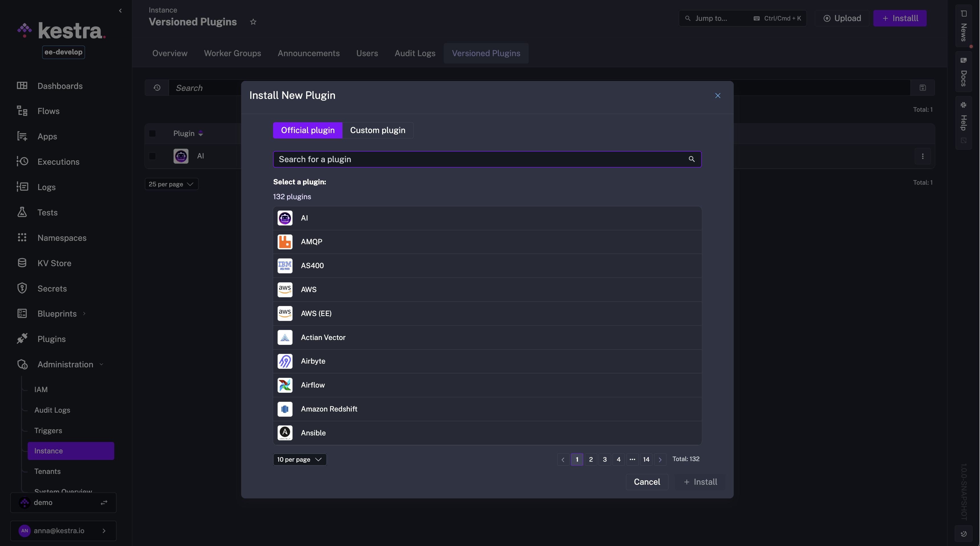Open the Audit Logs tab
980x546 pixels.
(415, 53)
